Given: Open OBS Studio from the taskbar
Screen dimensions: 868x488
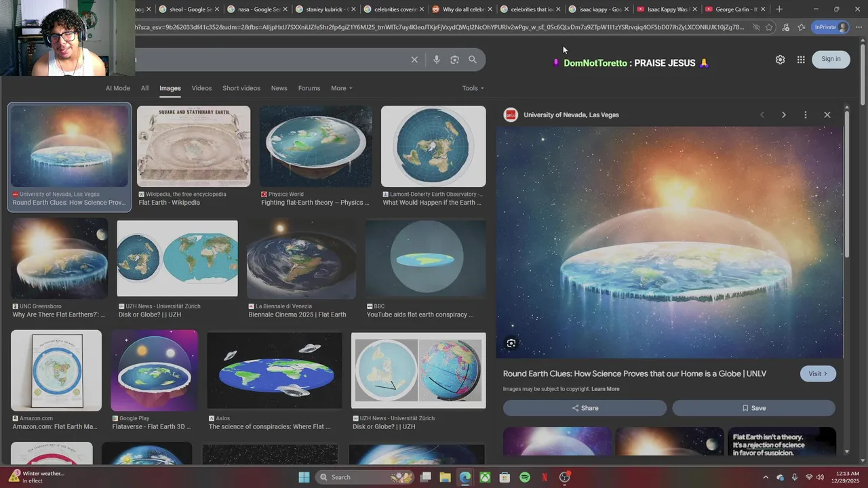Looking at the screenshot, I should point(565,477).
